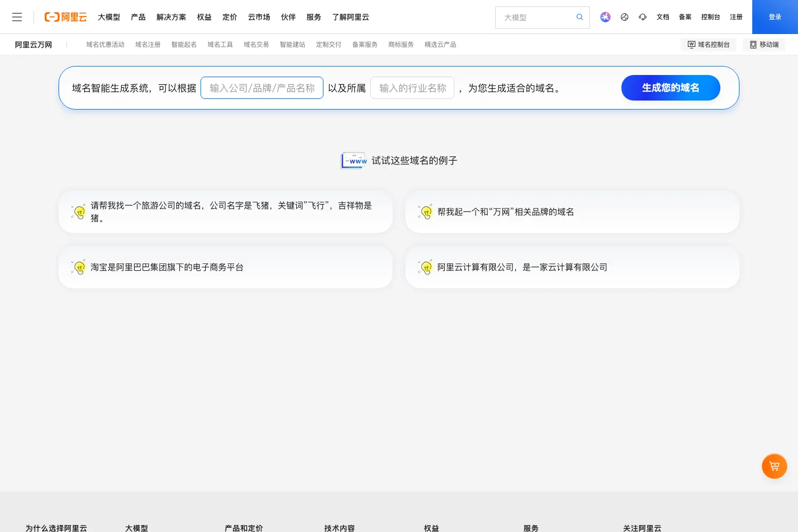Open 域名控制台 button

point(709,45)
